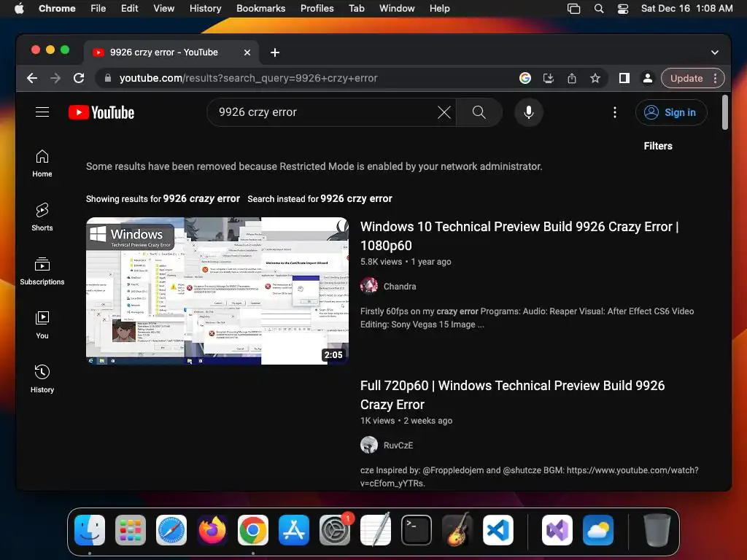Open a new tab with plus button
The image size is (747, 560).
pyautogui.click(x=275, y=52)
